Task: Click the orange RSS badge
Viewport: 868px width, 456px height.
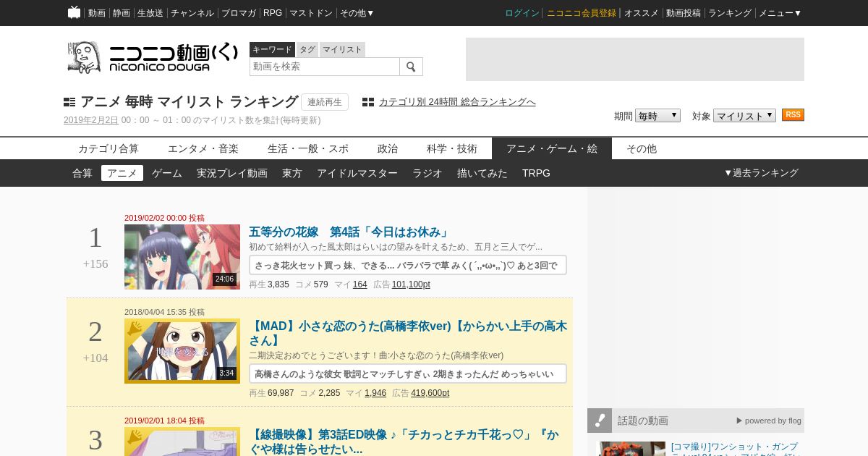Action: [x=793, y=115]
